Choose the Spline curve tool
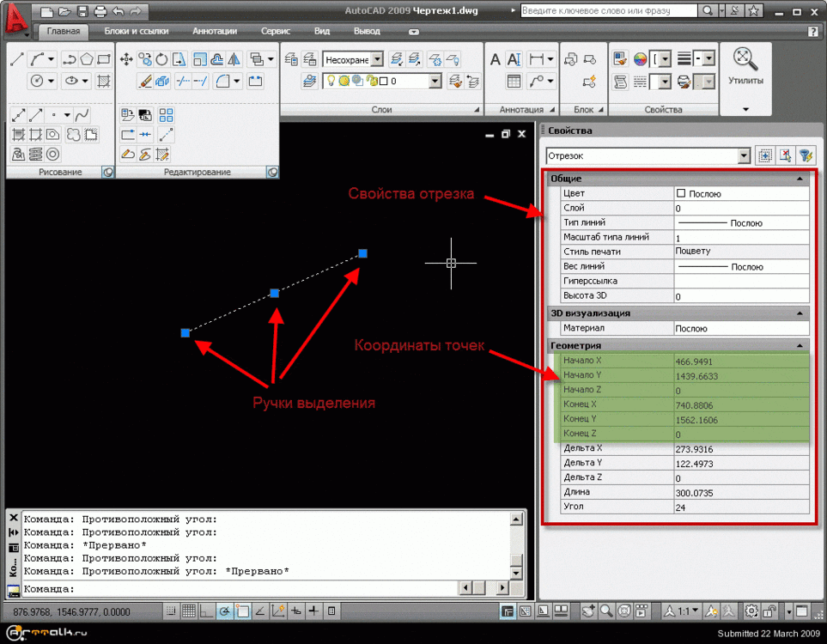 [x=82, y=115]
